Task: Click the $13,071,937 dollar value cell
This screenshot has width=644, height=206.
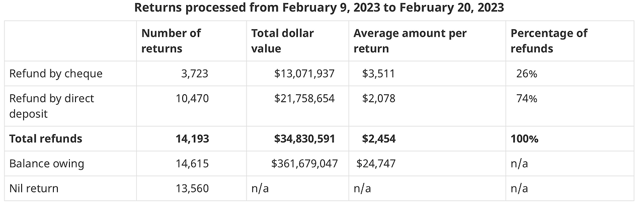Action: [304, 74]
